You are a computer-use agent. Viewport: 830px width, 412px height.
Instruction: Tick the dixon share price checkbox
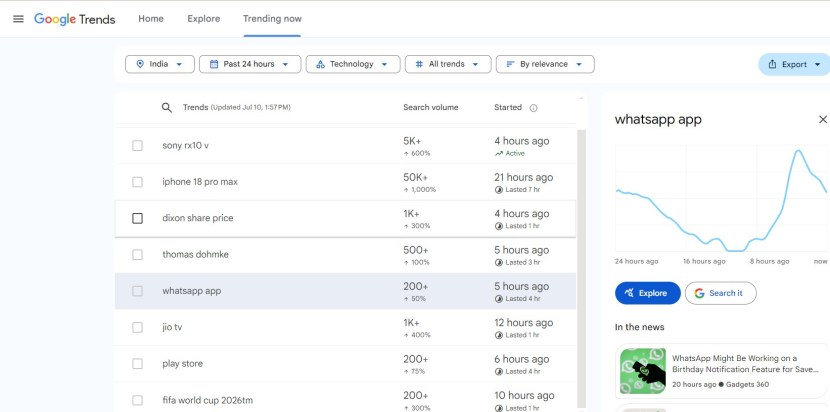coord(138,218)
